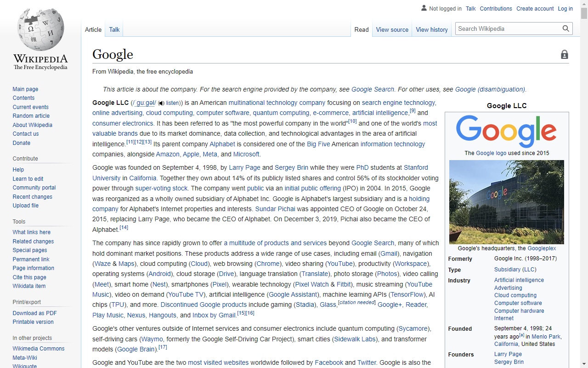
Task: Open Download as PDF in the sidebar
Action: coord(34,313)
